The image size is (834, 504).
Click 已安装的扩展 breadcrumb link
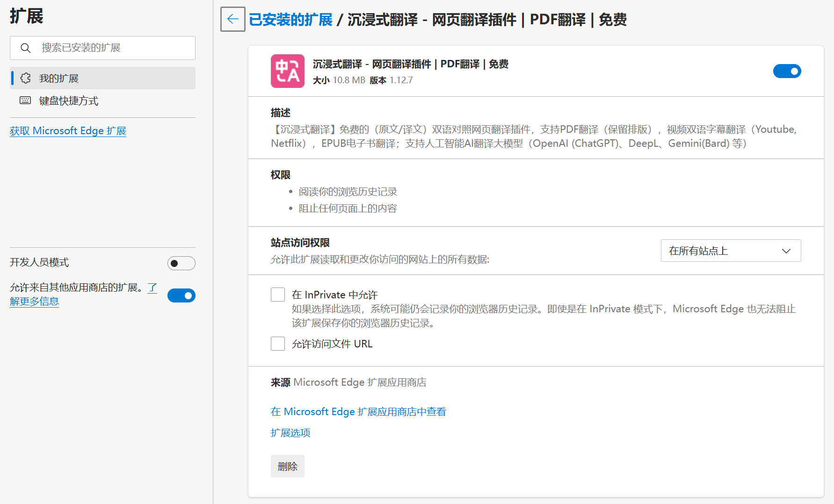[290, 20]
